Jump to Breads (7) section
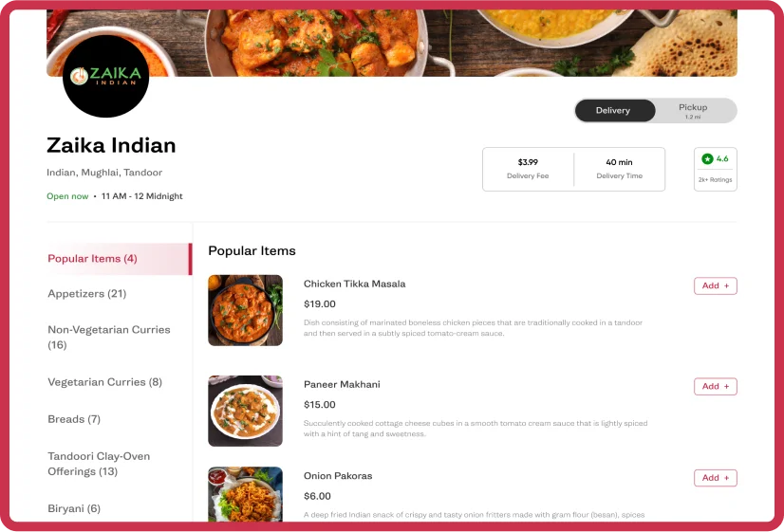The height and width of the screenshot is (532, 784). 74,419
